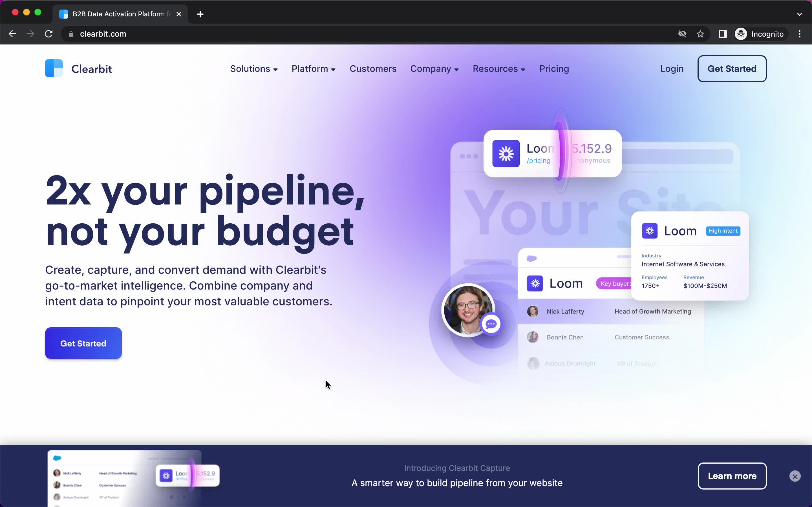Image resolution: width=812 pixels, height=507 pixels.
Task: Click the Salesforce cloud icon
Action: pyautogui.click(x=531, y=258)
